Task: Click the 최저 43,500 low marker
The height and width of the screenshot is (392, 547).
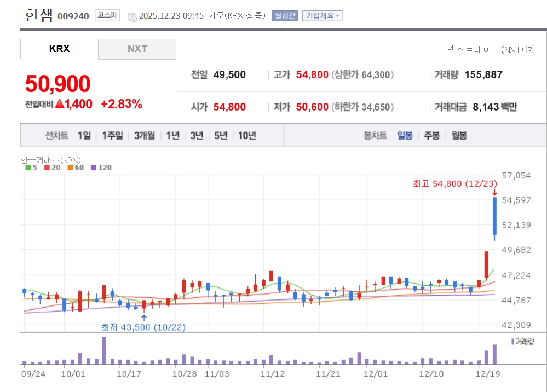Action: pos(143,327)
